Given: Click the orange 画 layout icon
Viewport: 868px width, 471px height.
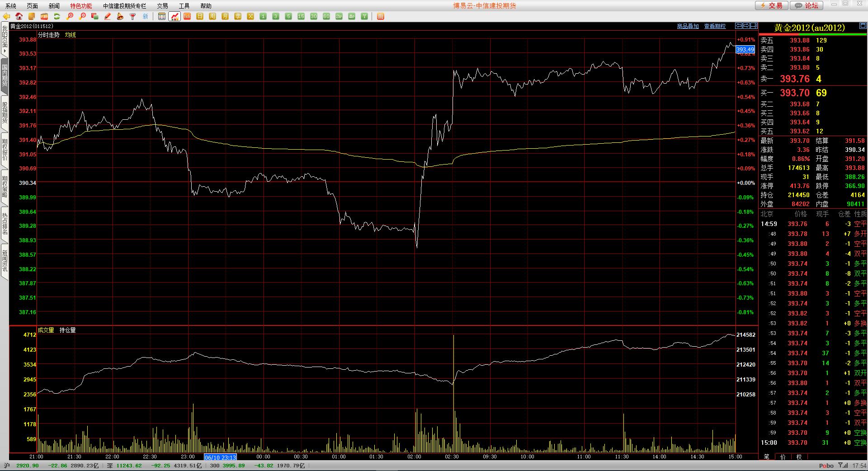Looking at the screenshot, I should pyautogui.click(x=381, y=16).
